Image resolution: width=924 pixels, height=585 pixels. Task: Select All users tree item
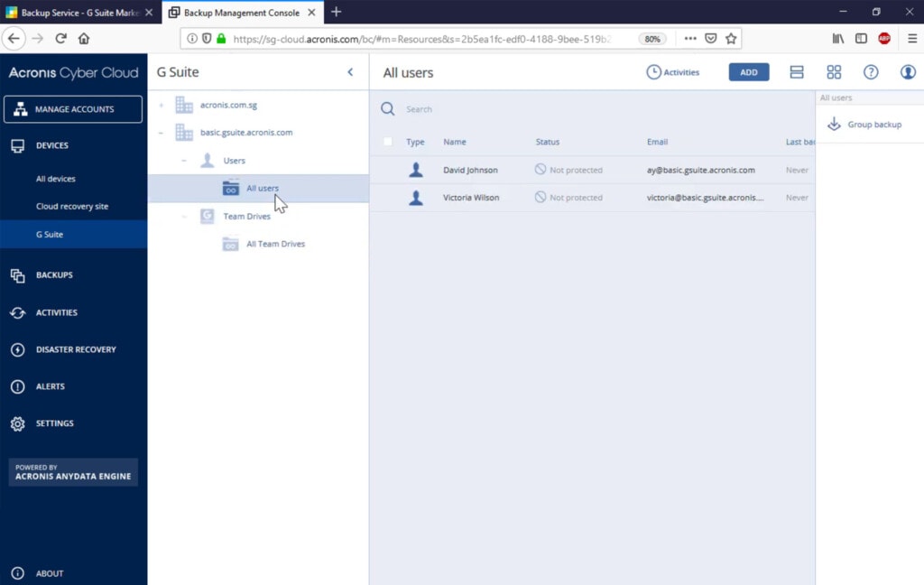258,188
